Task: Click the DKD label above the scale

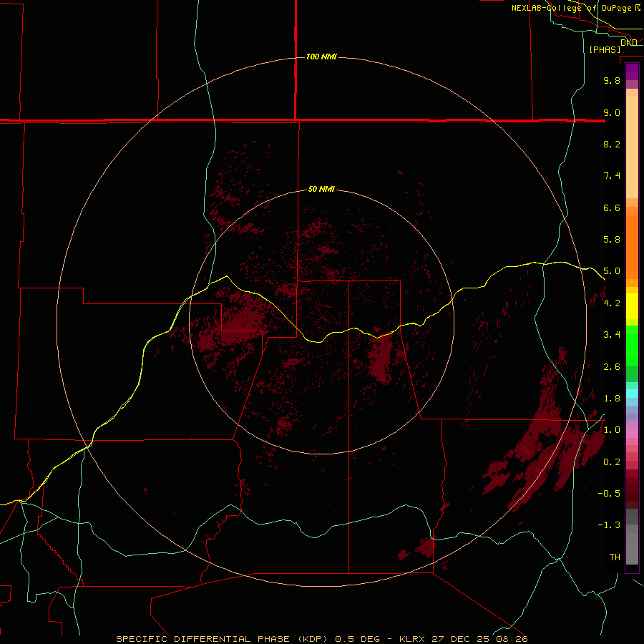Action: [629, 42]
